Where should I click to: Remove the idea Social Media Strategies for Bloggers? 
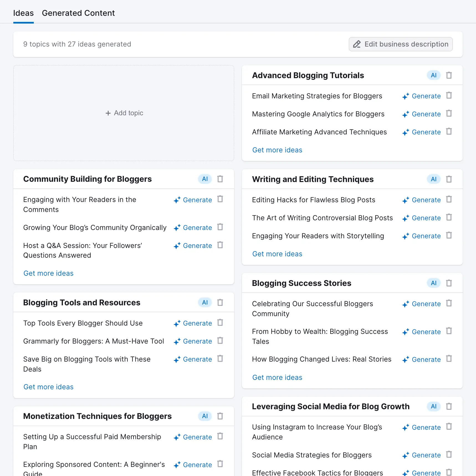[x=449, y=455]
